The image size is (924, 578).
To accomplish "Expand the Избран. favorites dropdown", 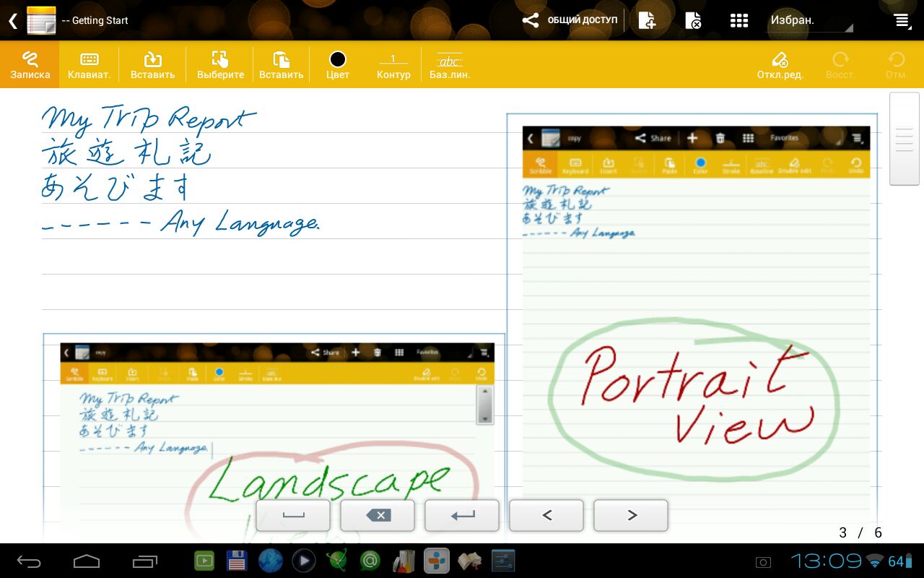I will (x=808, y=21).
